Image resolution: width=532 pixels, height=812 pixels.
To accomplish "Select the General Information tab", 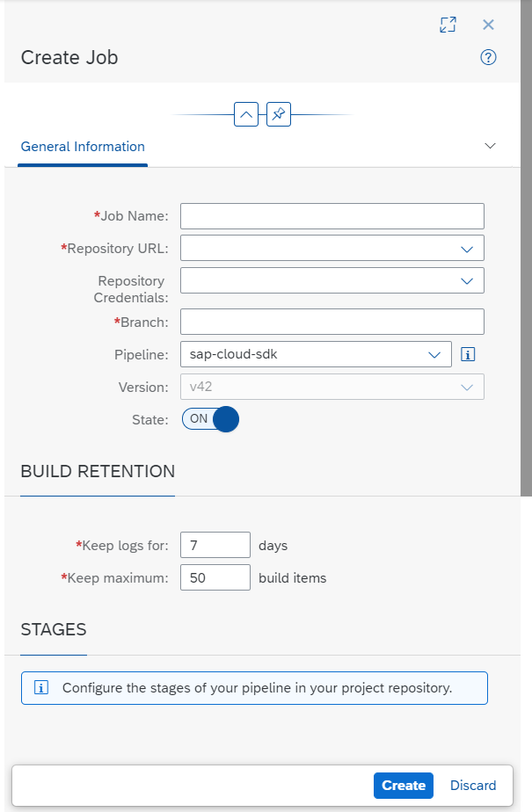I will point(83,147).
